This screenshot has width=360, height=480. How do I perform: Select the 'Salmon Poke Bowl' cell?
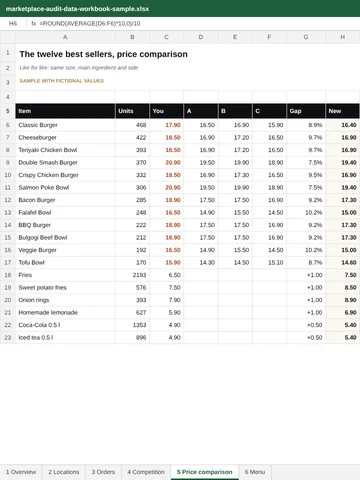click(65, 187)
